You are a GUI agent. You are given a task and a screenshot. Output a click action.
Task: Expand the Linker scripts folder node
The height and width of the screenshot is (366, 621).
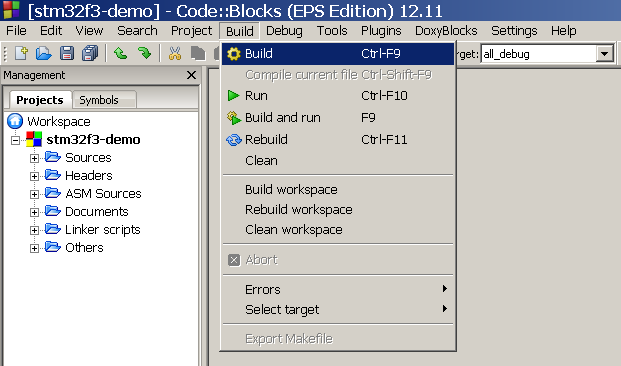[34, 230]
